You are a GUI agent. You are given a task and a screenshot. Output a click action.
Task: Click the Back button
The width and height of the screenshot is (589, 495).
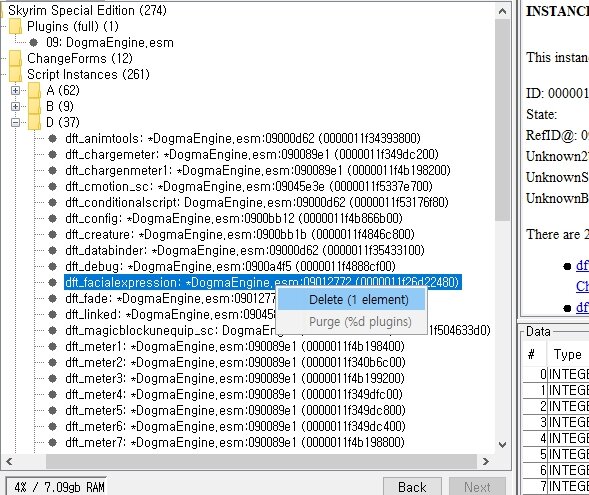click(x=412, y=487)
